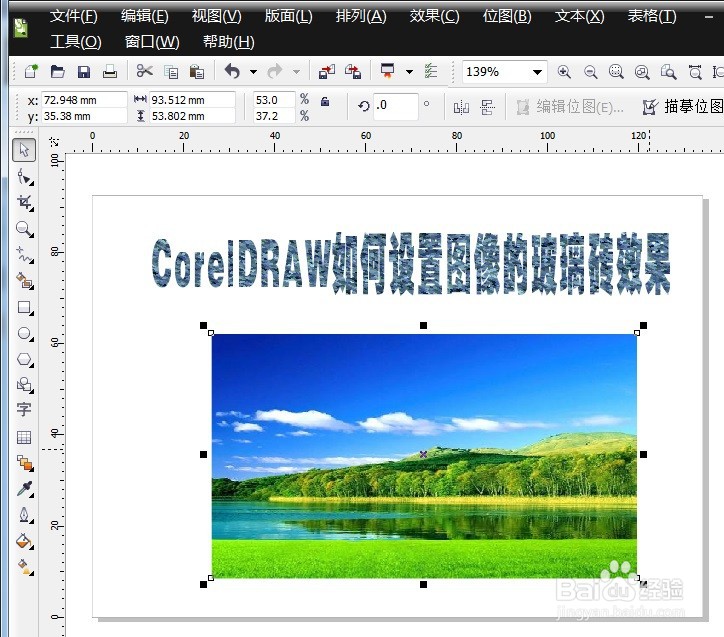This screenshot has width=724, height=637.
Task: Zoom to page
Action: (x=668, y=72)
